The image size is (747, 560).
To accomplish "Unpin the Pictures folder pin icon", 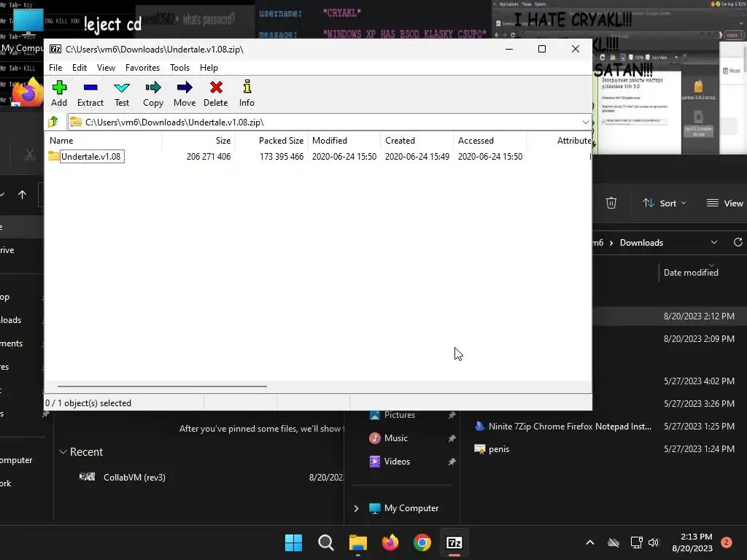I will pos(451,415).
